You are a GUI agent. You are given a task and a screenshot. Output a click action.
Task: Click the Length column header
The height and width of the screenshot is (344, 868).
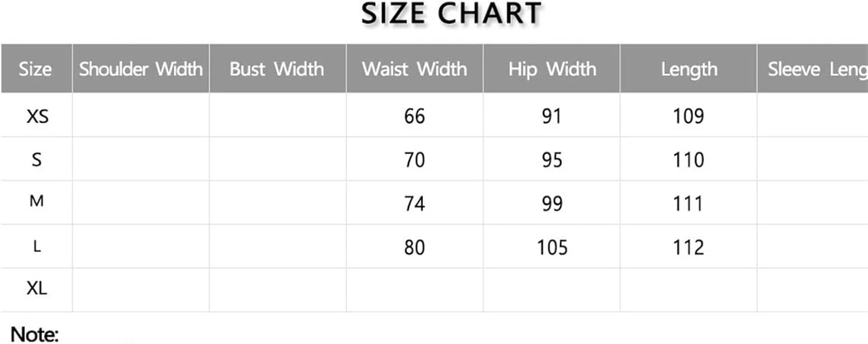pyautogui.click(x=689, y=69)
